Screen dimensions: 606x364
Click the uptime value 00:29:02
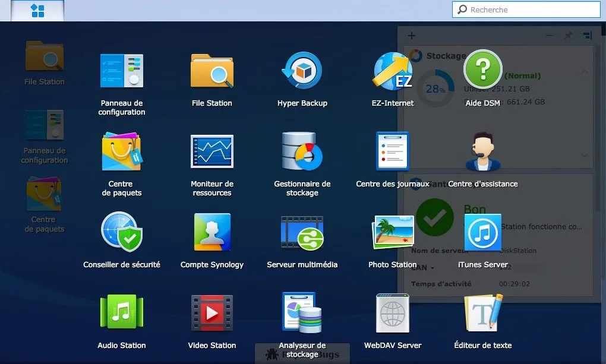(515, 284)
